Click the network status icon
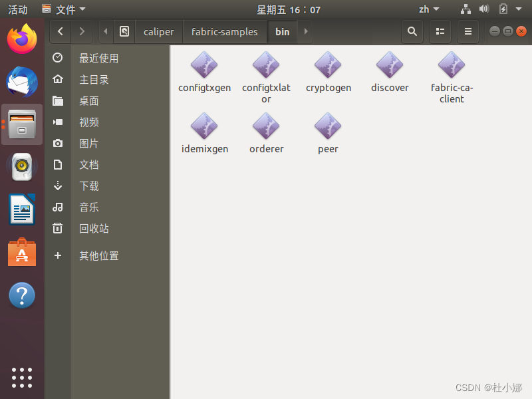Image resolution: width=532 pixels, height=399 pixels. tap(465, 9)
